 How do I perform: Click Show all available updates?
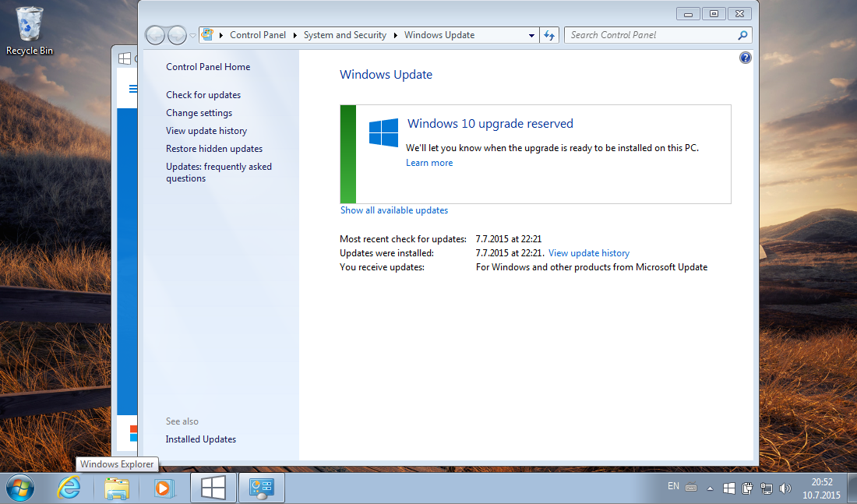click(394, 210)
